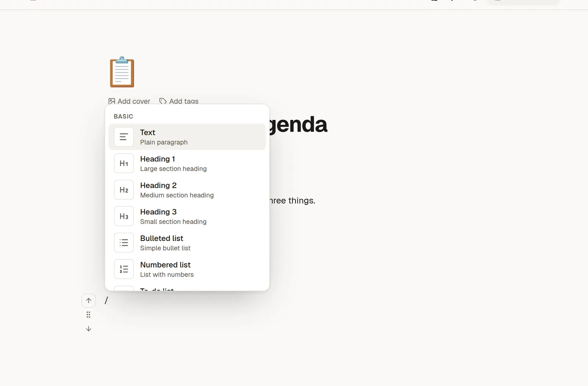Screen dimensions: 588x386
Task: Insert a Numbered list block
Action: pyautogui.click(x=187, y=269)
